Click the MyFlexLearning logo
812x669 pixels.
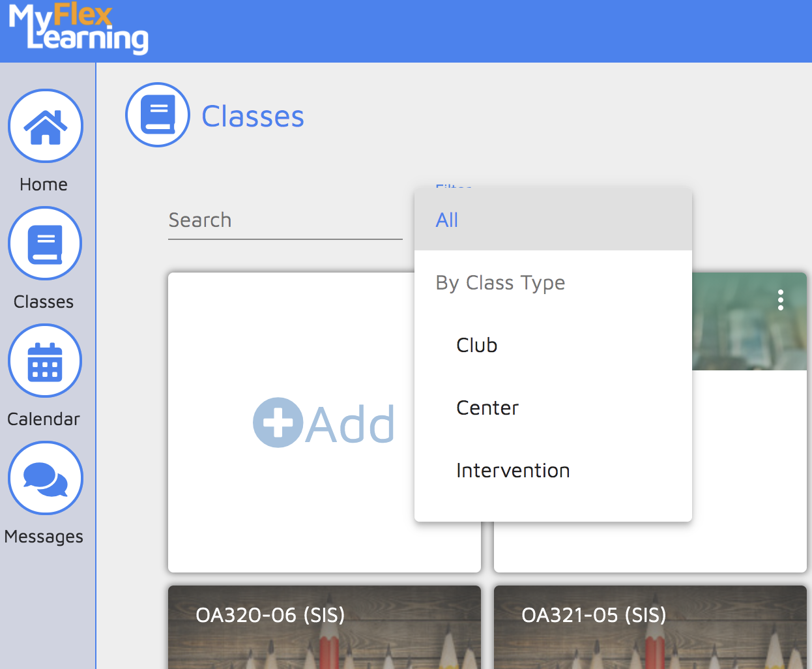tap(78, 29)
